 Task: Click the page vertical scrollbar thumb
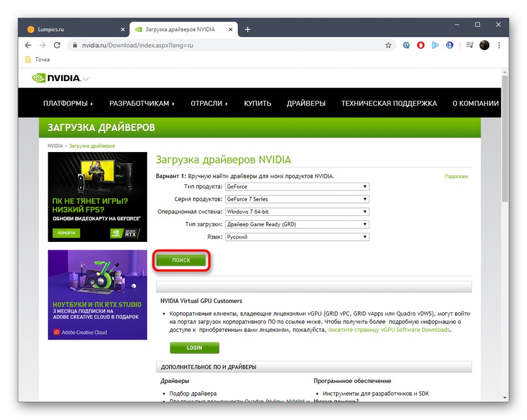pos(505,139)
